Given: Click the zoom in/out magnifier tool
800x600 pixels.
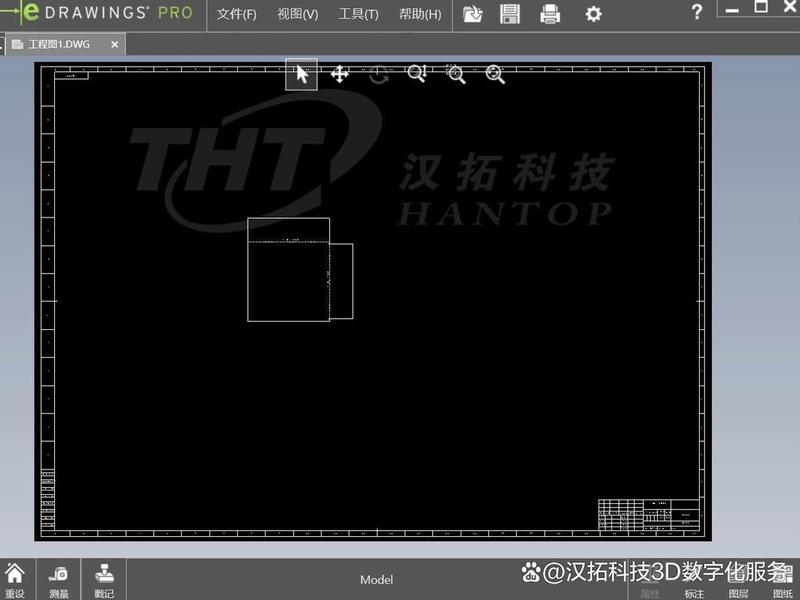Looking at the screenshot, I should click(417, 73).
